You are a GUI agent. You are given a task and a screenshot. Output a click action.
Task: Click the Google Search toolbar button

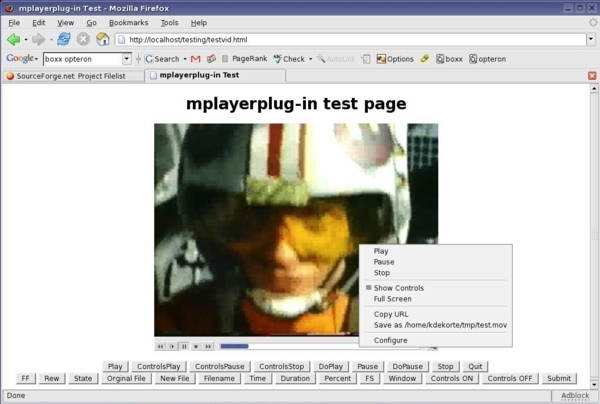[x=162, y=59]
